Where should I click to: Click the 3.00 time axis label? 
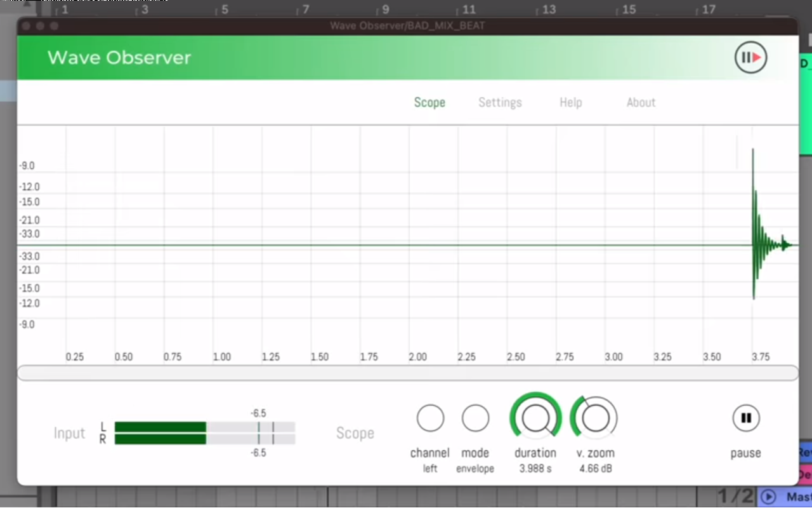click(x=613, y=357)
